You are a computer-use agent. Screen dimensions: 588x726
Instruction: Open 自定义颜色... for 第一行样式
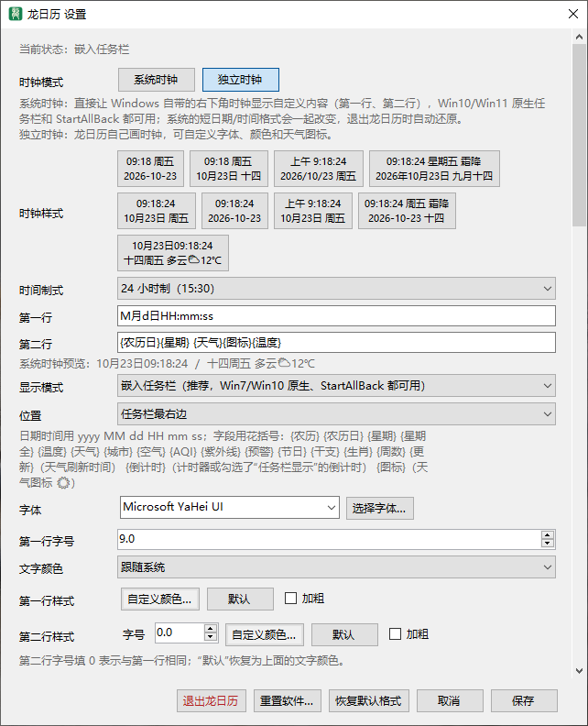coord(159,599)
